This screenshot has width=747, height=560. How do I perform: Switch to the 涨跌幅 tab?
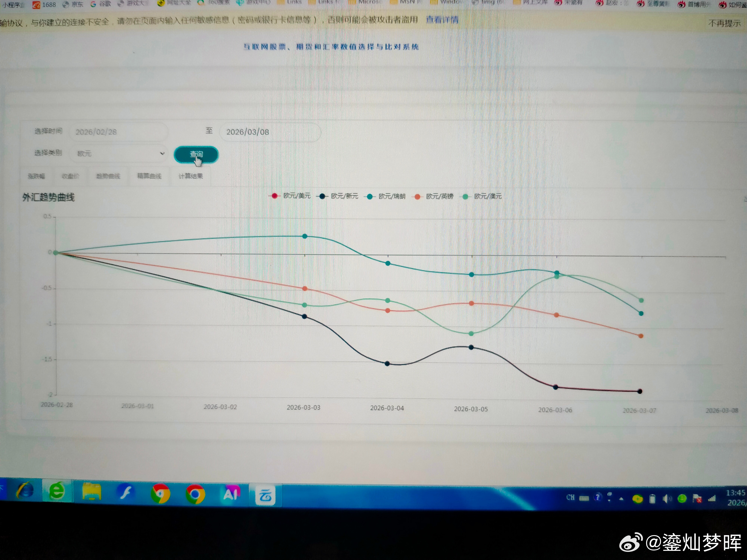(x=36, y=176)
